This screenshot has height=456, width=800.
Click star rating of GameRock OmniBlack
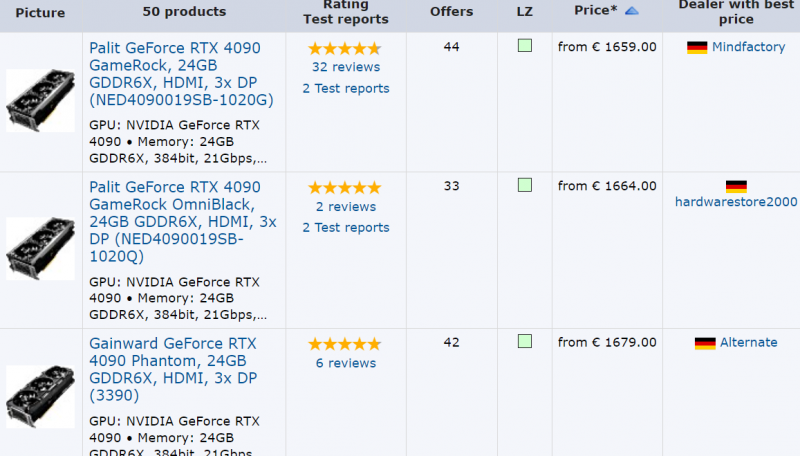[x=345, y=187]
